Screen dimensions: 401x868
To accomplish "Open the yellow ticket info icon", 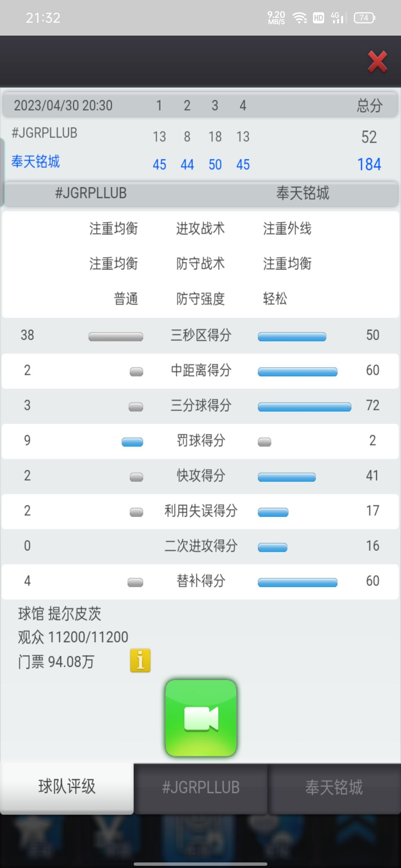I will [x=140, y=661].
